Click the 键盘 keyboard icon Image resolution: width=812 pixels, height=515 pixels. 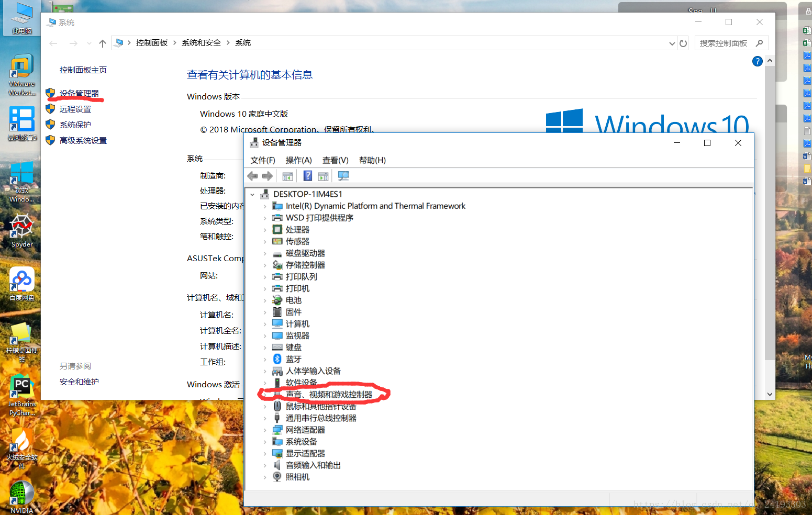[x=277, y=347]
